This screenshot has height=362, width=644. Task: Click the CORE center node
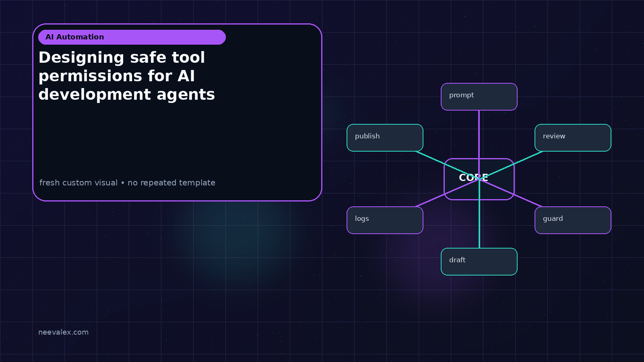pos(479,179)
